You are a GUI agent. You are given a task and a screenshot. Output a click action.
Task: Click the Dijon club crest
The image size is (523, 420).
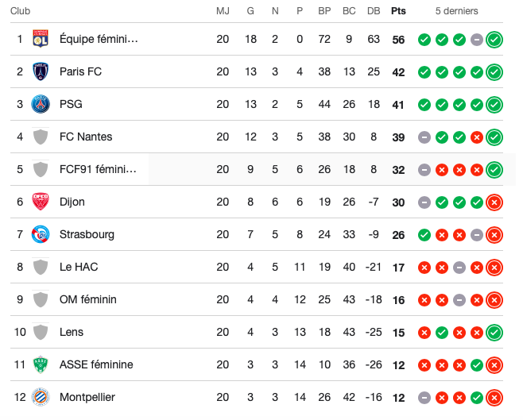tap(40, 202)
